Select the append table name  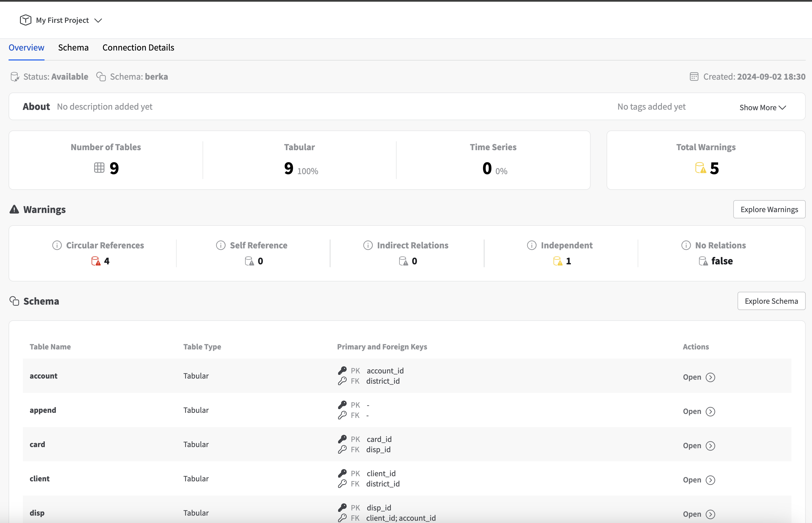pyautogui.click(x=43, y=410)
